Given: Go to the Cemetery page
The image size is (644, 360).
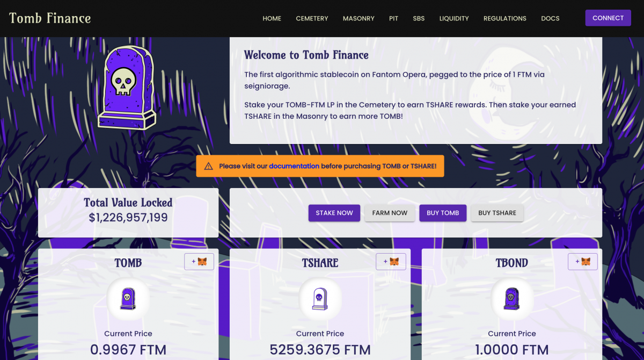Looking at the screenshot, I should coord(312,18).
